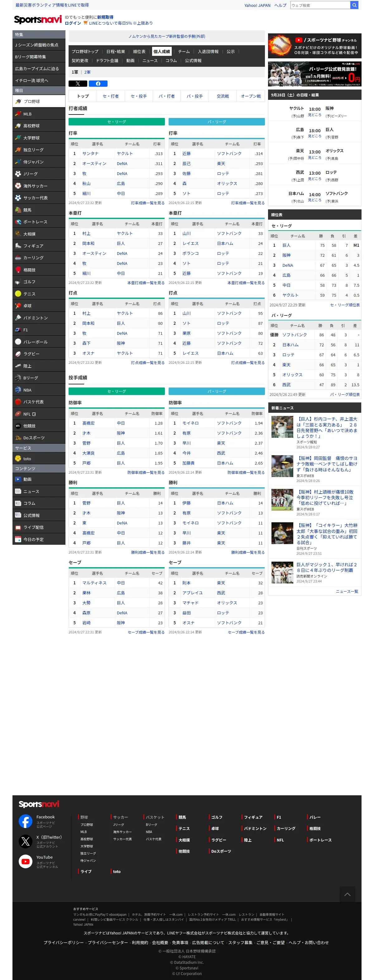The height and width of the screenshot is (980, 374).
Task: Open the 競馬 horse racing icon
Action: pos(18,210)
